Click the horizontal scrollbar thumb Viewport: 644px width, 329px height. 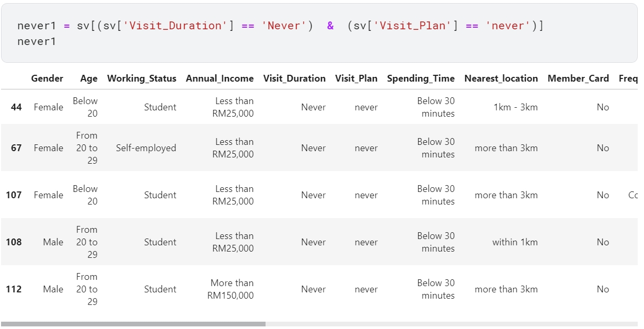133,324
